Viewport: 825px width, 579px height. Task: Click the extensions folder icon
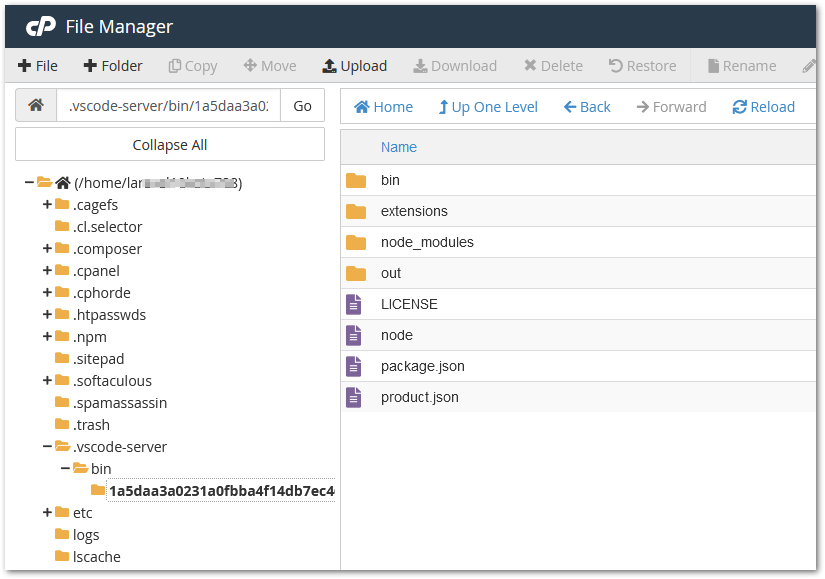tap(356, 212)
